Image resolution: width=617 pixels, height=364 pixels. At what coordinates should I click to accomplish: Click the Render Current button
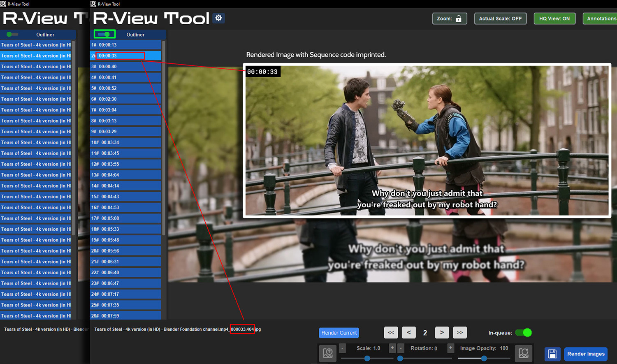pos(339,333)
